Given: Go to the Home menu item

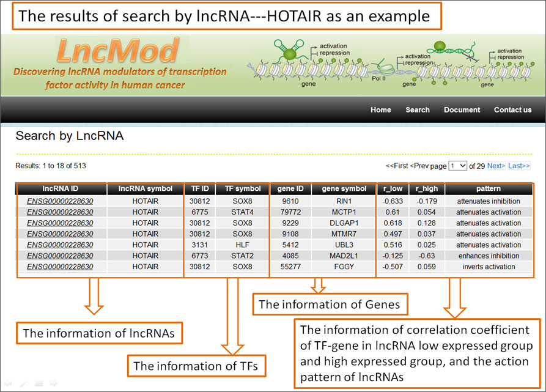Looking at the screenshot, I should click(x=380, y=110).
